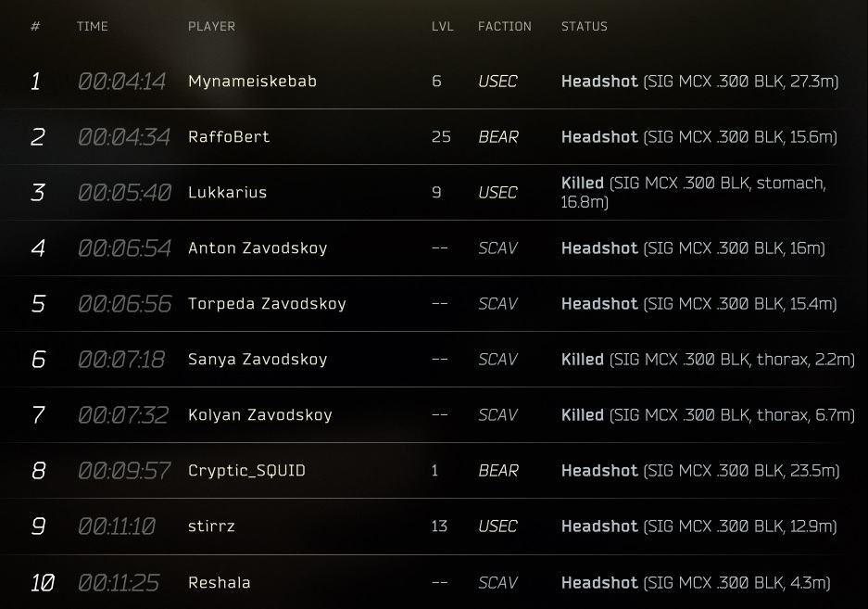
Task: Click the FACTION column header
Action: [x=504, y=26]
